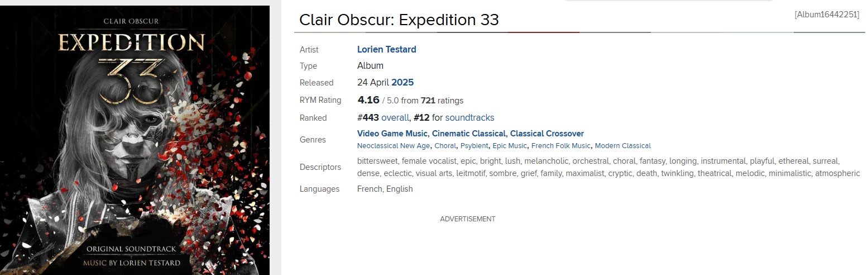
Task: Select the Classical Crossover genre
Action: 546,134
